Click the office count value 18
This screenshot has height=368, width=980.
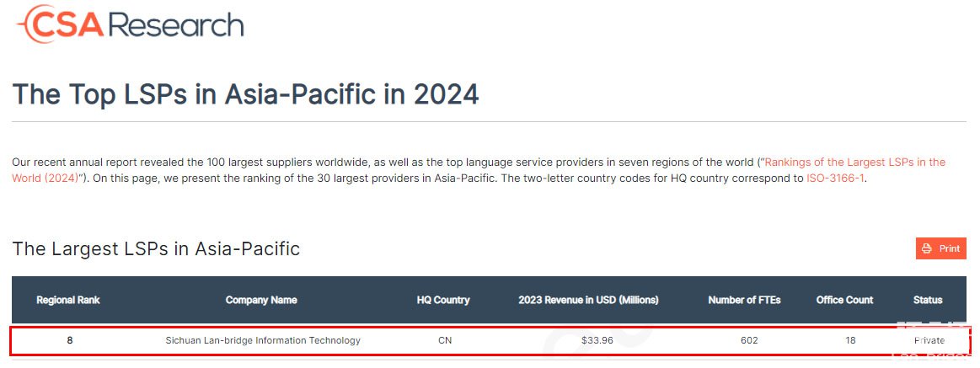tap(850, 340)
